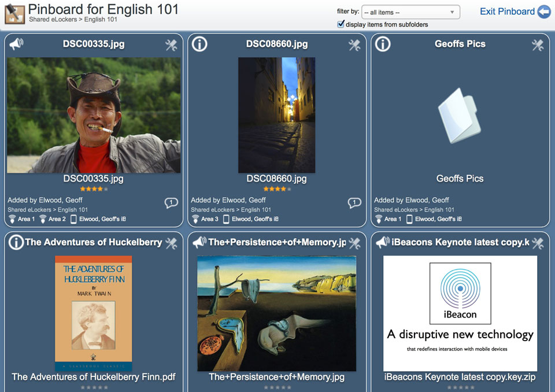Click the info icon on Geoffs Pics card
The image size is (555, 392).
383,45
